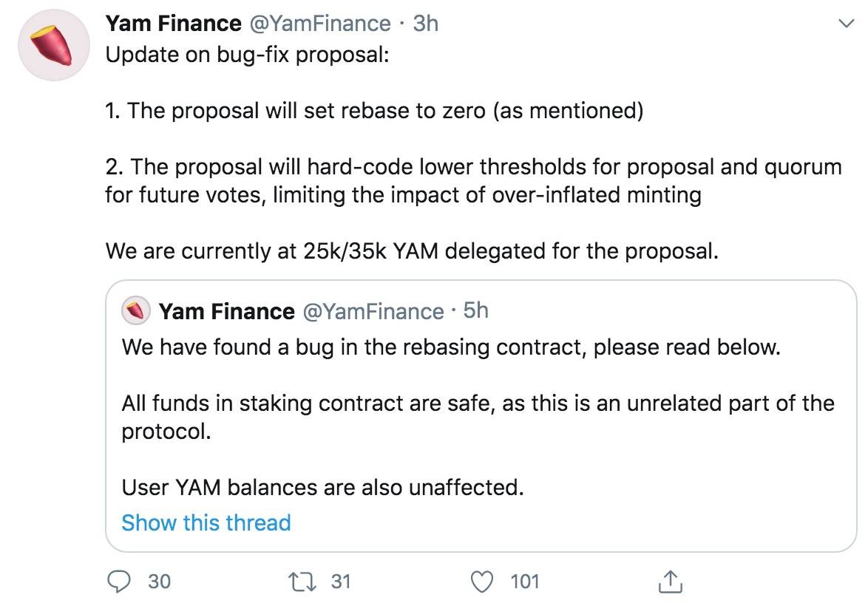Click small avatar in quoted tweet
Viewport: 868px width, 603px height.
[135, 311]
